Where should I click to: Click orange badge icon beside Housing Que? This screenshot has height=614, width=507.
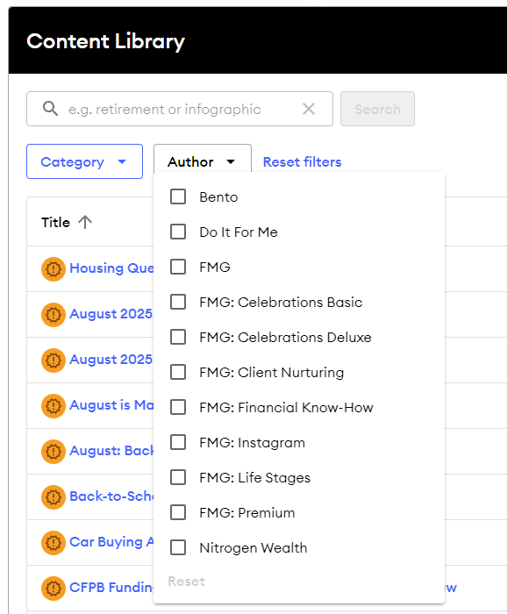click(53, 269)
